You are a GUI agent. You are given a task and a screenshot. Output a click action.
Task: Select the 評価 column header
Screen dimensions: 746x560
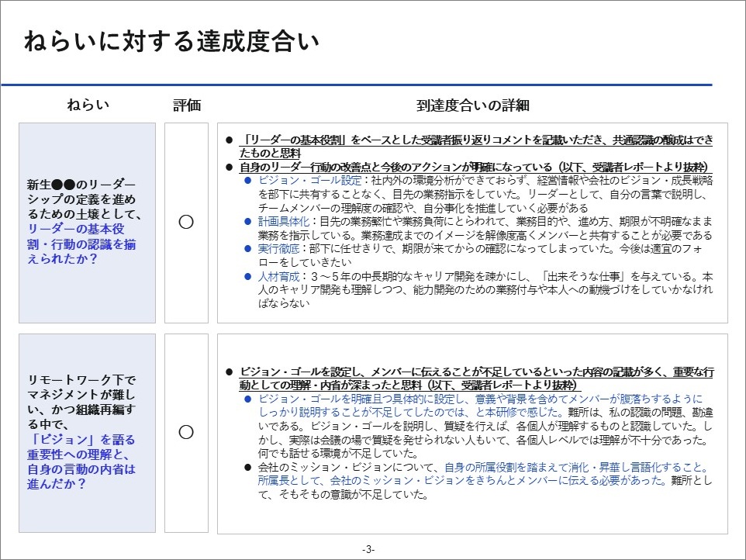tap(186, 105)
